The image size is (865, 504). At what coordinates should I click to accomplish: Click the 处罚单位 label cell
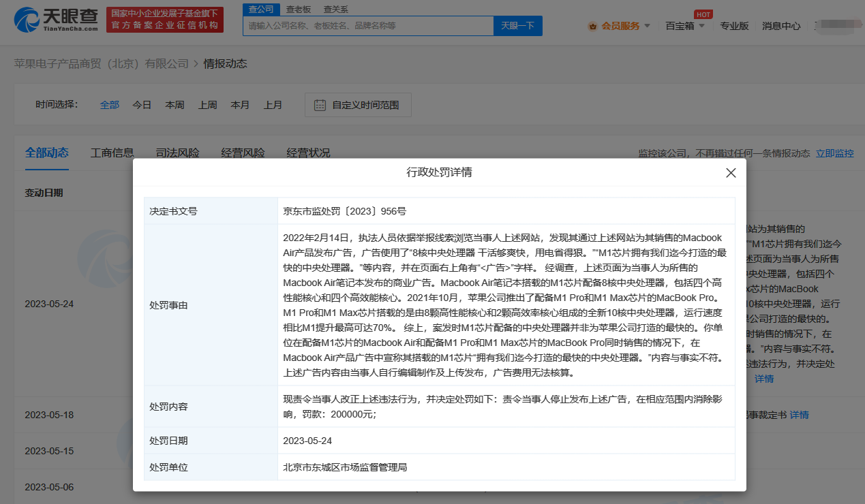[211, 467]
